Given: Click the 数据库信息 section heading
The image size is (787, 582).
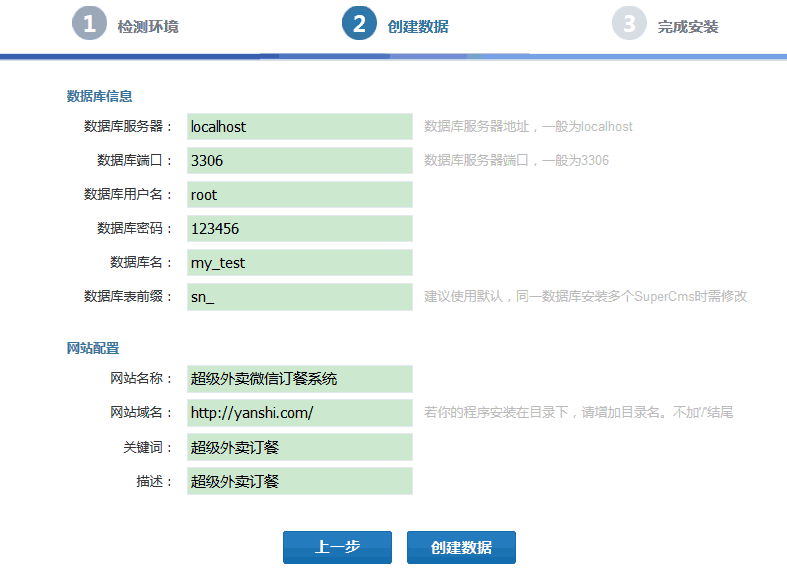Looking at the screenshot, I should [x=100, y=97].
